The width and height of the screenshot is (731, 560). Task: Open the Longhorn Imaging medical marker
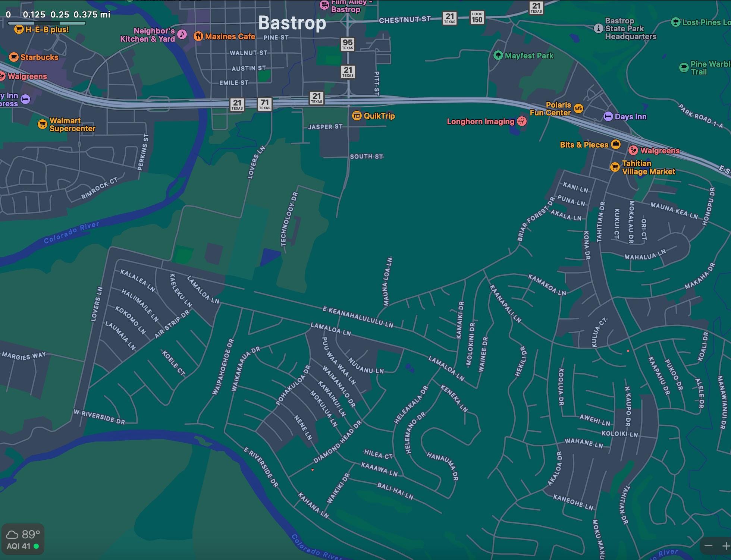[522, 121]
